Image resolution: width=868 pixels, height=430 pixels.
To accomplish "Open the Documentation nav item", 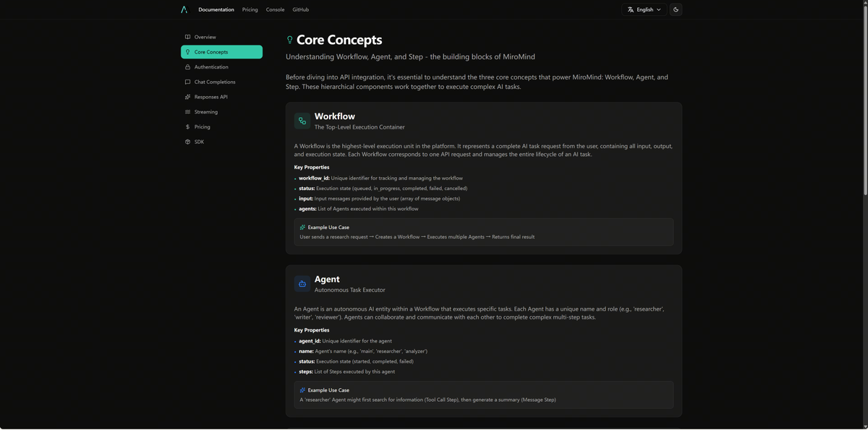I will point(216,9).
